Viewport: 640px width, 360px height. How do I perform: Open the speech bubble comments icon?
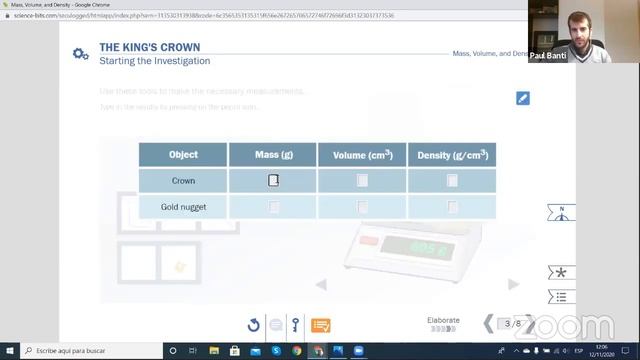coord(276,325)
